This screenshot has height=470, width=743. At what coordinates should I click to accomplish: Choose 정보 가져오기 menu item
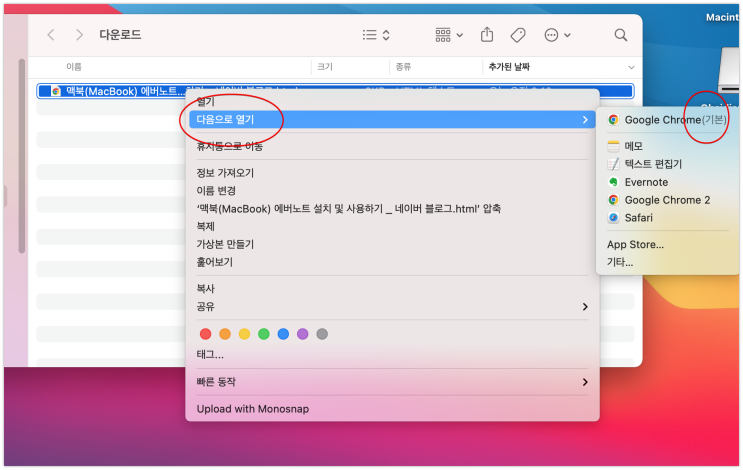tap(225, 173)
